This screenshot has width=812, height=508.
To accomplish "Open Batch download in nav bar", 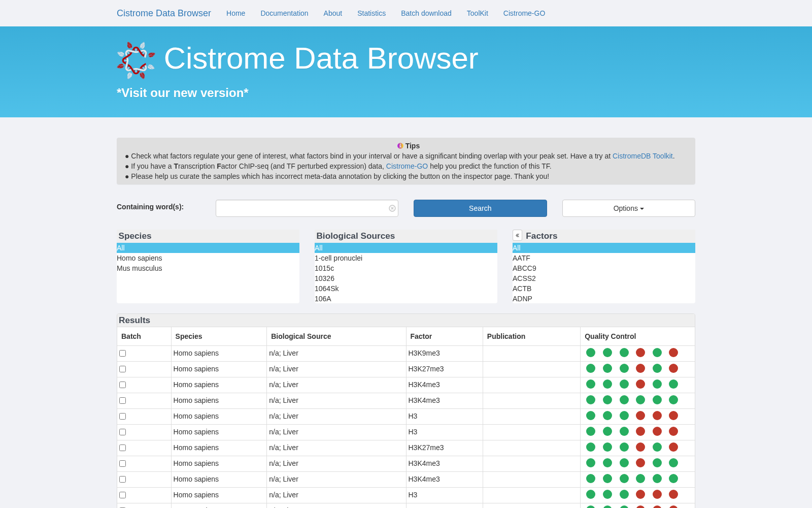I will tap(426, 13).
